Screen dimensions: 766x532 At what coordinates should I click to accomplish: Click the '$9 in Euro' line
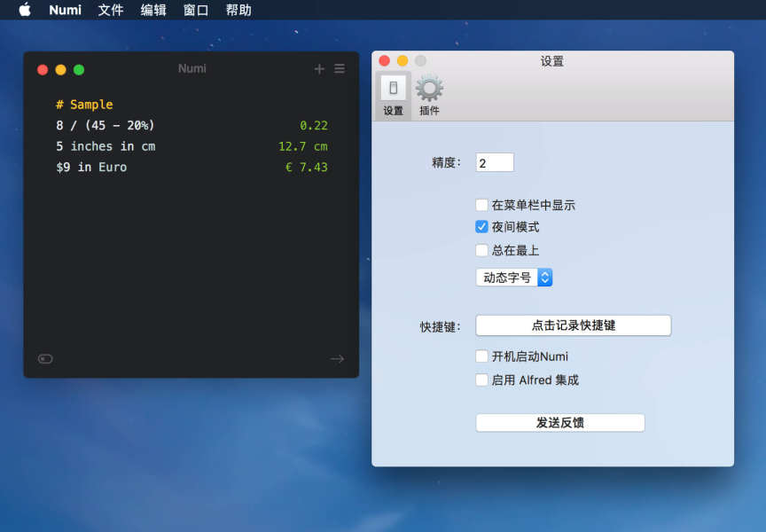tap(91, 168)
